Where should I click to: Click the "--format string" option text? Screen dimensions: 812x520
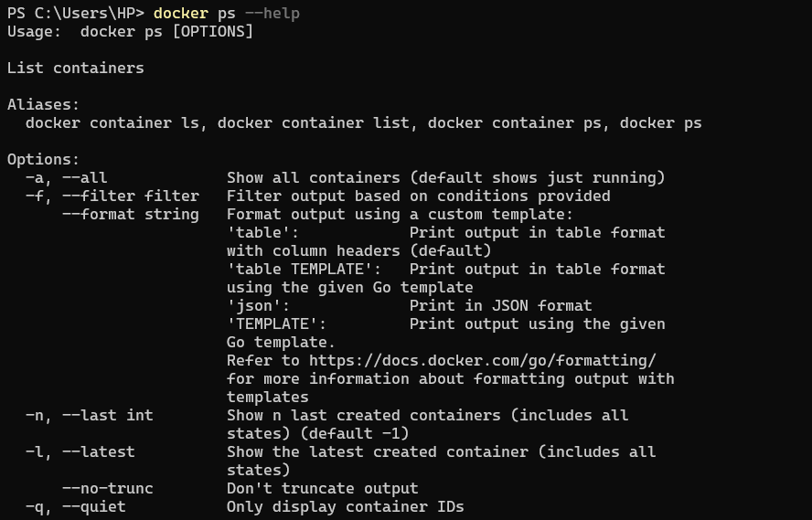130,214
